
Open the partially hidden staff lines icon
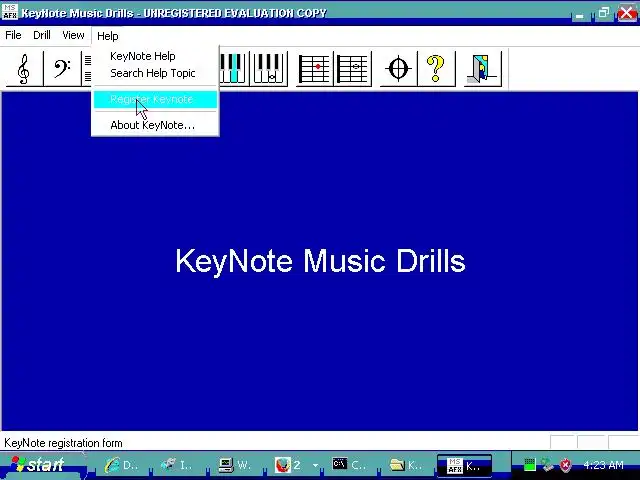(87, 69)
